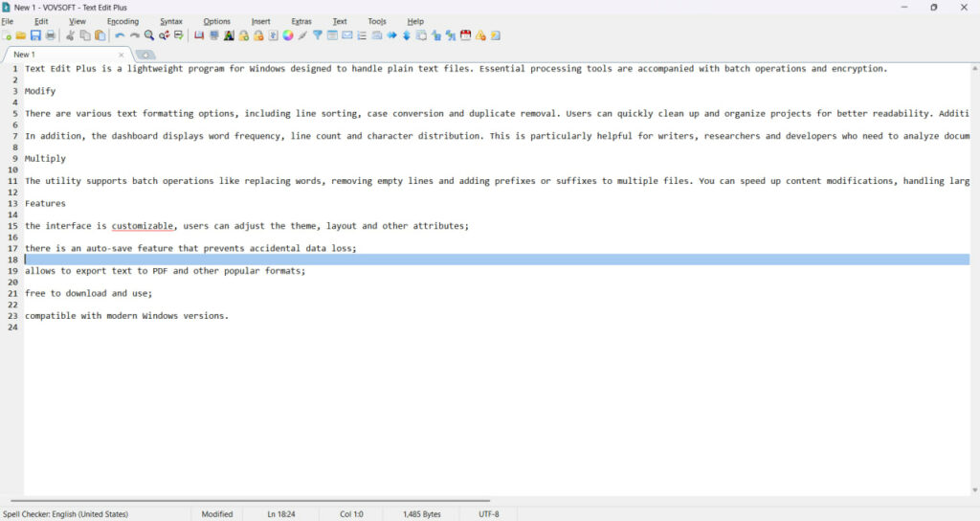Open find and replace toolbar icon
The height and width of the screenshot is (521, 980).
coord(164,35)
